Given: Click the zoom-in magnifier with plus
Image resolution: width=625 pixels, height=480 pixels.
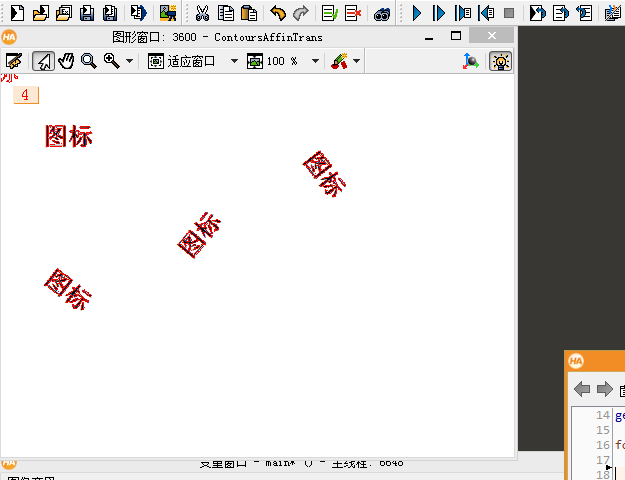Looking at the screenshot, I should pyautogui.click(x=112, y=61).
